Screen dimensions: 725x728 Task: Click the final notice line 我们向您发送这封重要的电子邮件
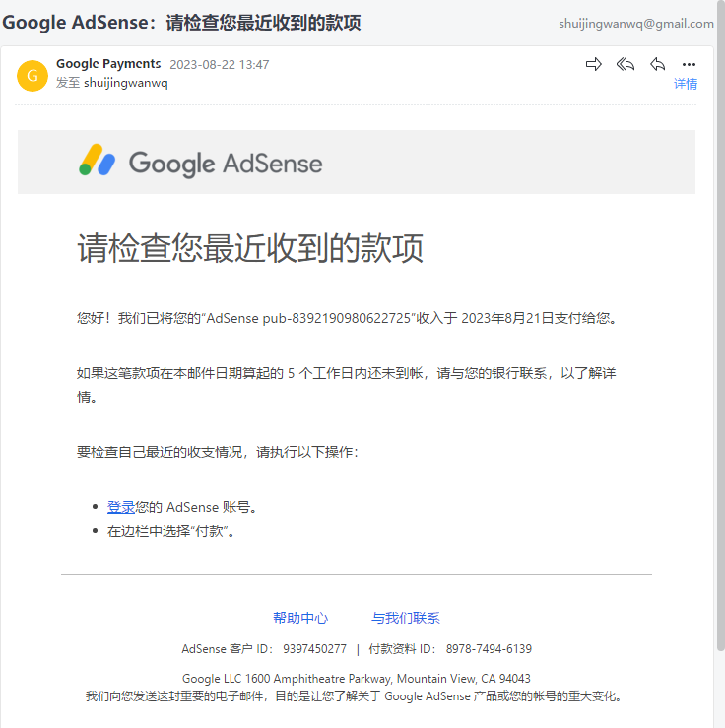(354, 695)
